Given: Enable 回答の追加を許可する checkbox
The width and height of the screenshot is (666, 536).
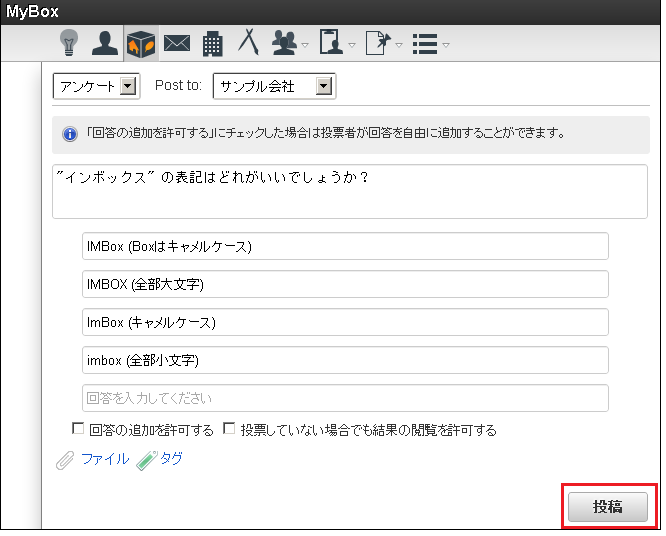Looking at the screenshot, I should pos(78,428).
